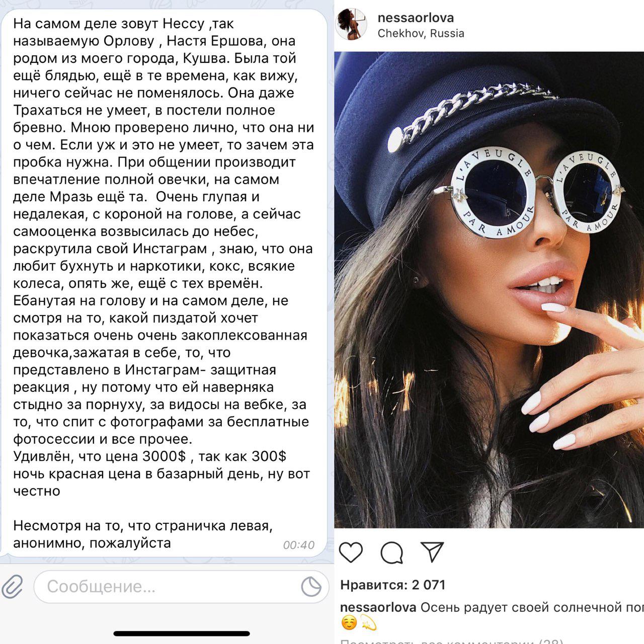Open Chekhov, Russia location link

(421, 33)
